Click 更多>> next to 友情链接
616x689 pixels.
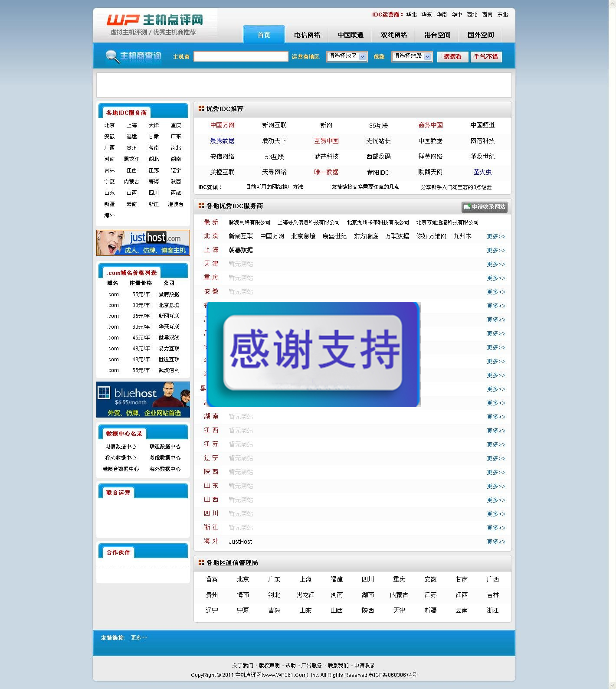139,638
